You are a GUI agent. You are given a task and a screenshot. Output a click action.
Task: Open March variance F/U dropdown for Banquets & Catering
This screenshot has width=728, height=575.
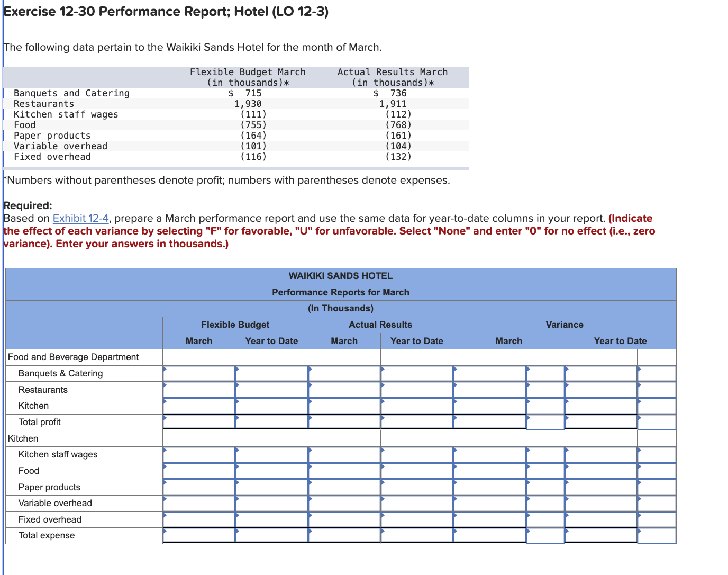pyautogui.click(x=545, y=373)
